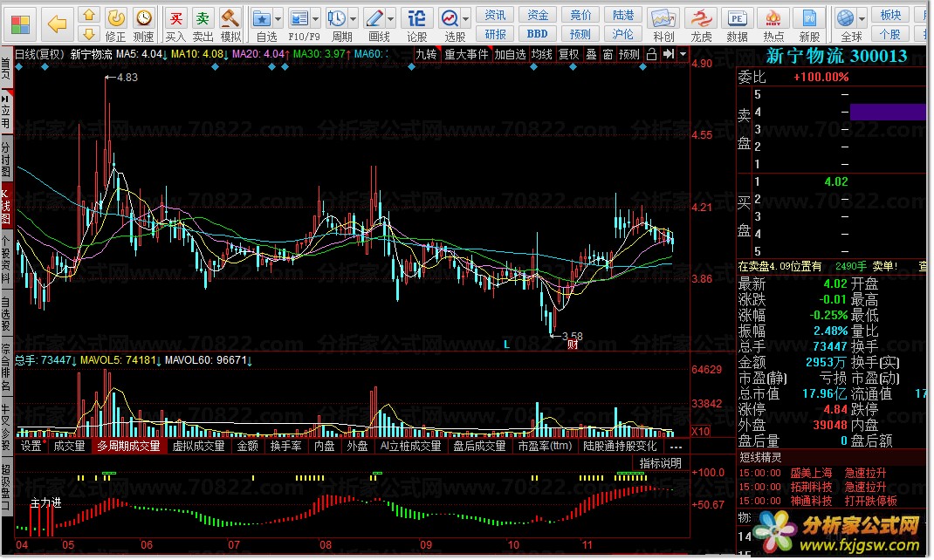Toggle 均线 moving averages display
This screenshot has width=934, height=560.
(x=541, y=54)
